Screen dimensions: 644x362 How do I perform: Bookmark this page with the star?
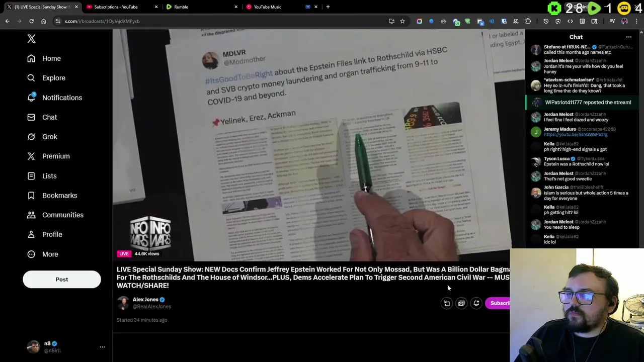pyautogui.click(x=403, y=21)
